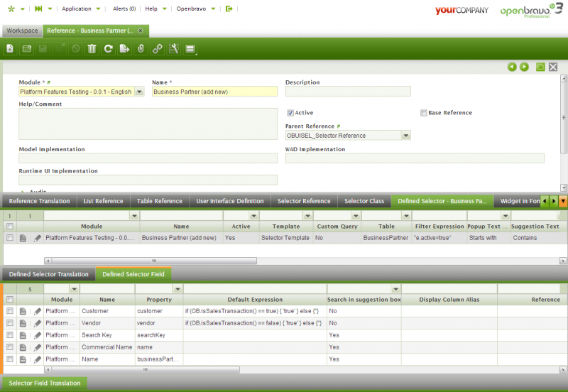
Task: Edit the Customer row with pencil icon
Action: tap(38, 311)
